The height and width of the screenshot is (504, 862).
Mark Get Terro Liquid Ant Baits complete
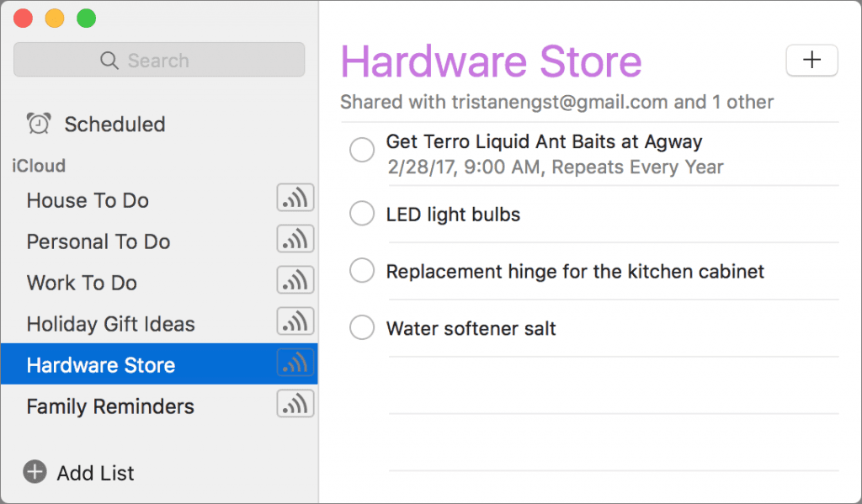coord(362,151)
